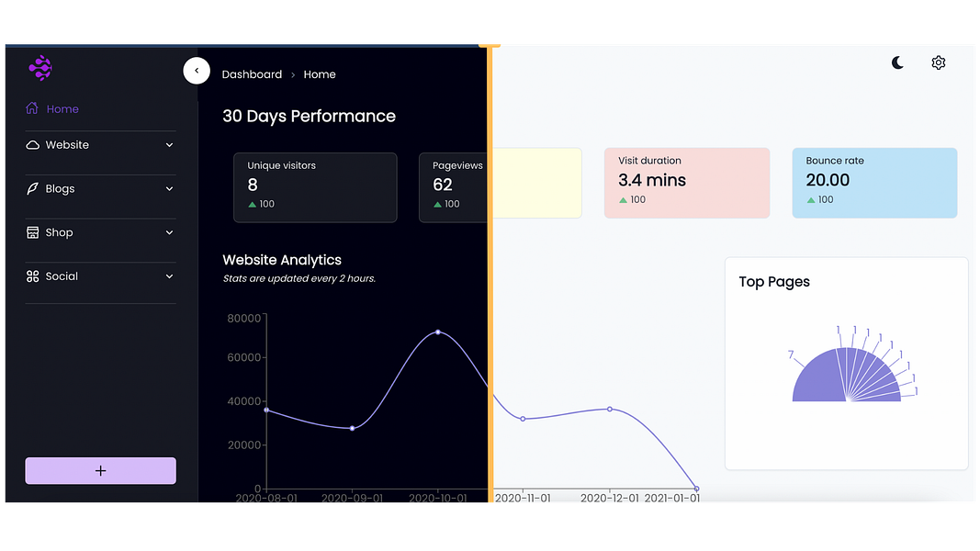The image size is (980, 551).
Task: Click the purple plus add button
Action: point(101,470)
